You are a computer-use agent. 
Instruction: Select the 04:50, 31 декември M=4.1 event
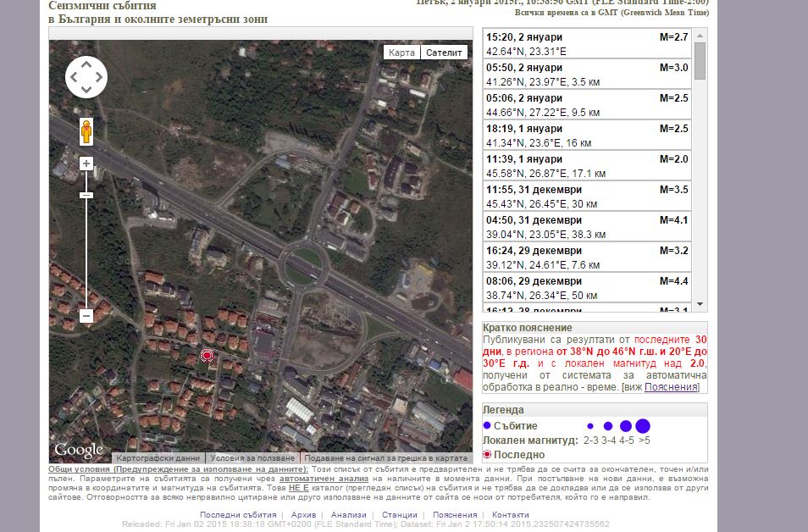586,227
